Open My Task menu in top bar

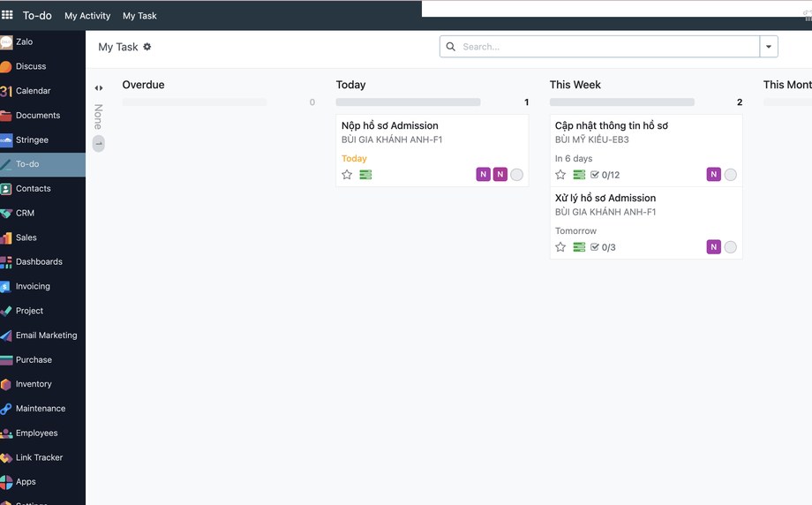(x=139, y=16)
